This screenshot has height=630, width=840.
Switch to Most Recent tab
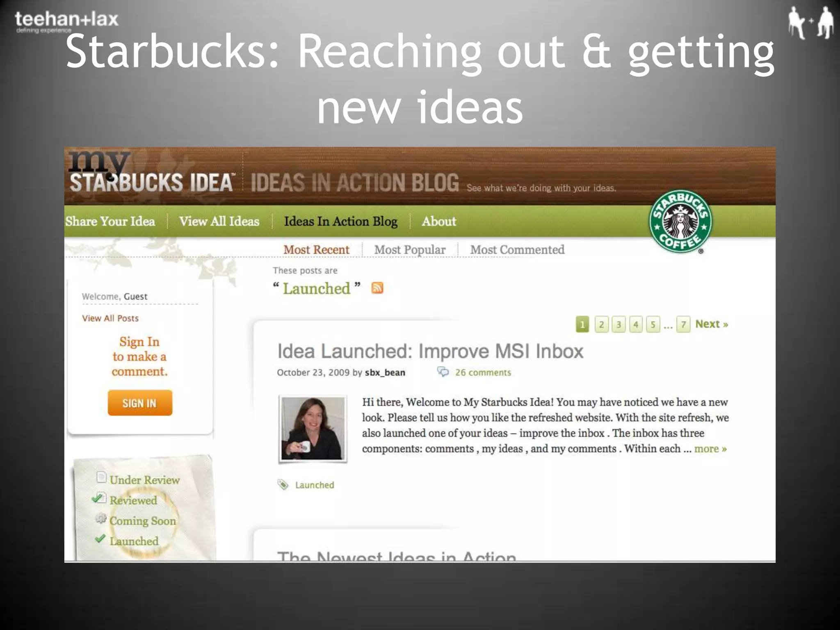316,249
